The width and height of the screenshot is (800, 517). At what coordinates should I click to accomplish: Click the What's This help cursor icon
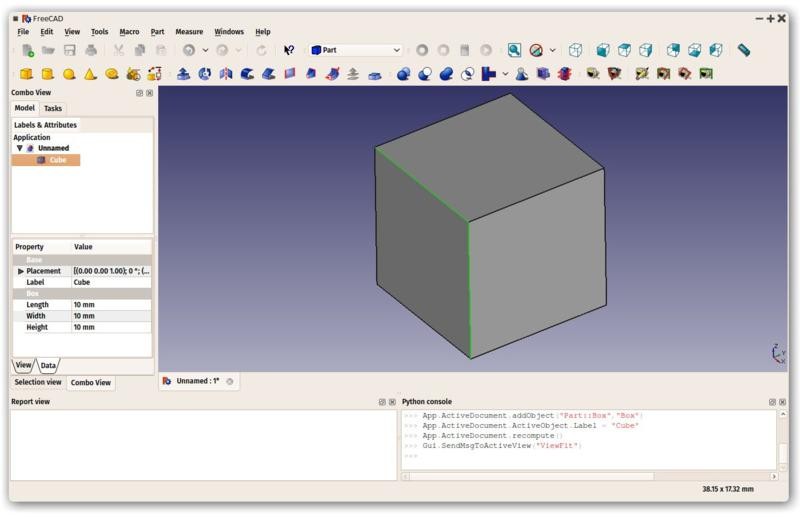tap(289, 50)
